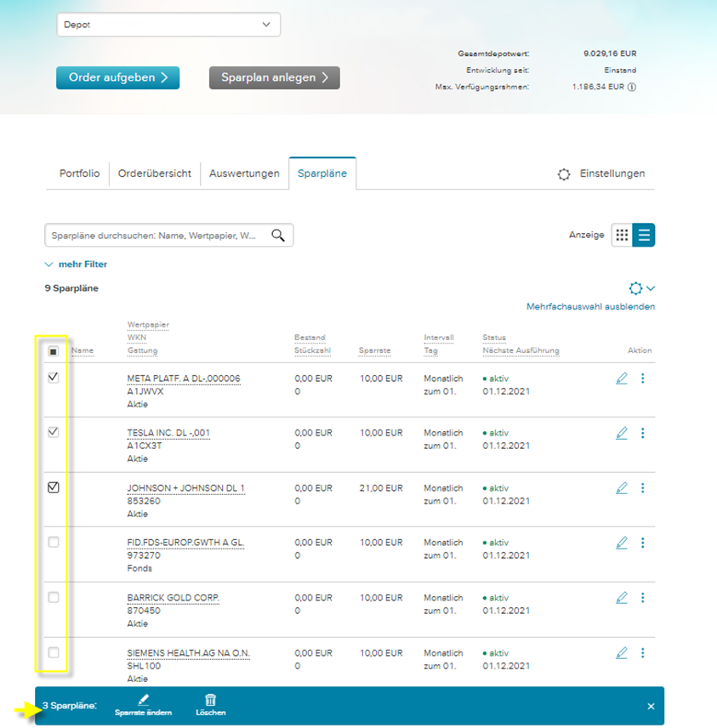Open more actions for TESLA INC. row
717x728 pixels.
643,433
